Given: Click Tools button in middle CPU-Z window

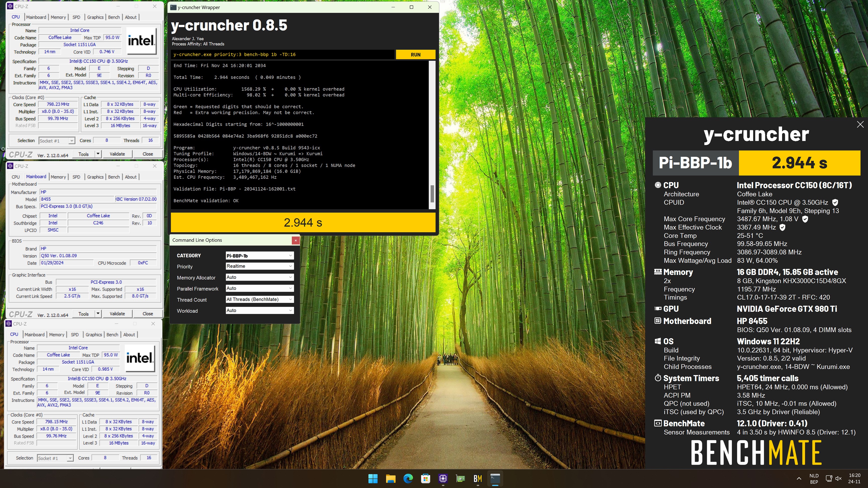Looking at the screenshot, I should point(84,314).
